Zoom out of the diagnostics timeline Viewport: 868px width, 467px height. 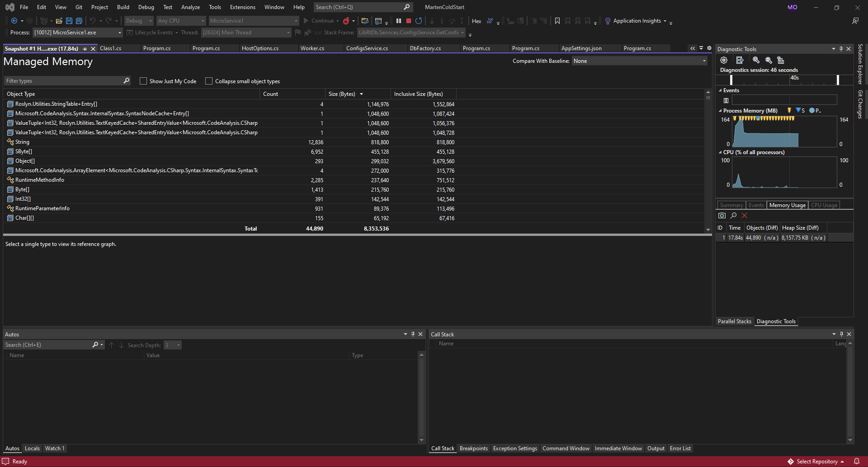click(x=768, y=60)
